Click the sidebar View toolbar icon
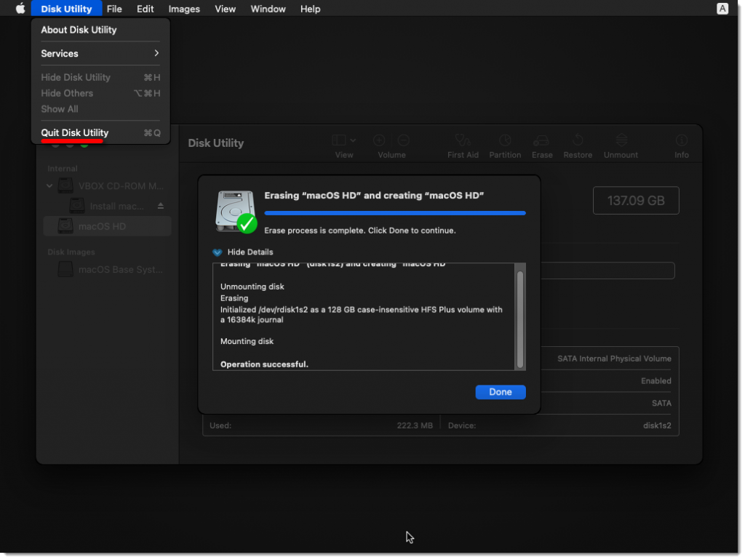The height and width of the screenshot is (560, 745). [x=339, y=140]
